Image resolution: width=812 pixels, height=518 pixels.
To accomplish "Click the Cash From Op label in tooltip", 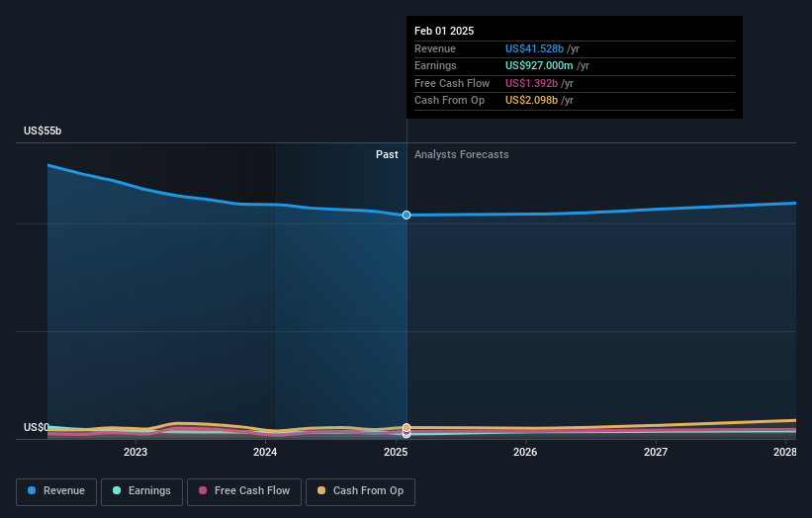I will (x=449, y=101).
